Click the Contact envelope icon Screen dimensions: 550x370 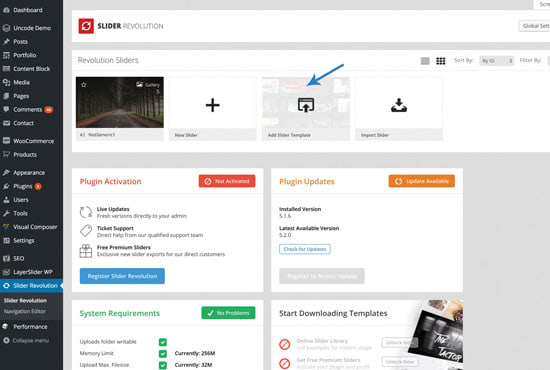[x=6, y=123]
